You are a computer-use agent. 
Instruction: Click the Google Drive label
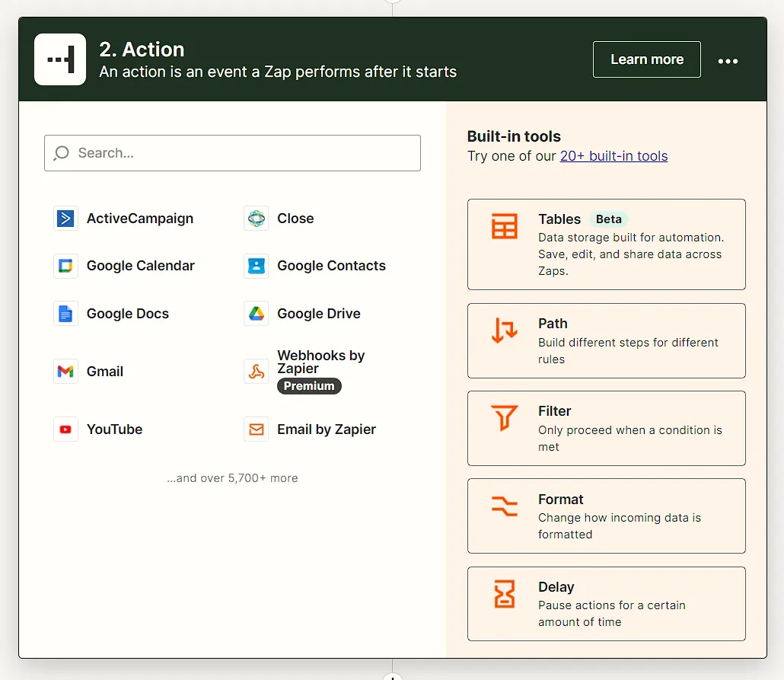pos(318,314)
